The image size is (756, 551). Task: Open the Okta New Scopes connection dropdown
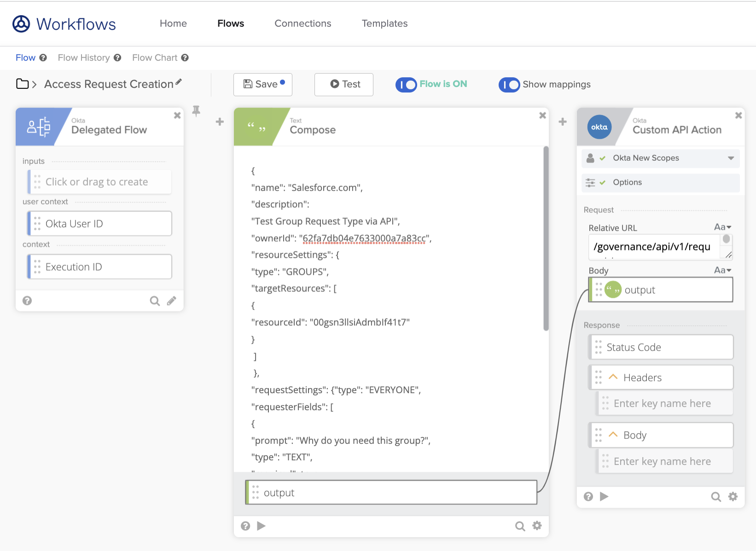(x=731, y=158)
